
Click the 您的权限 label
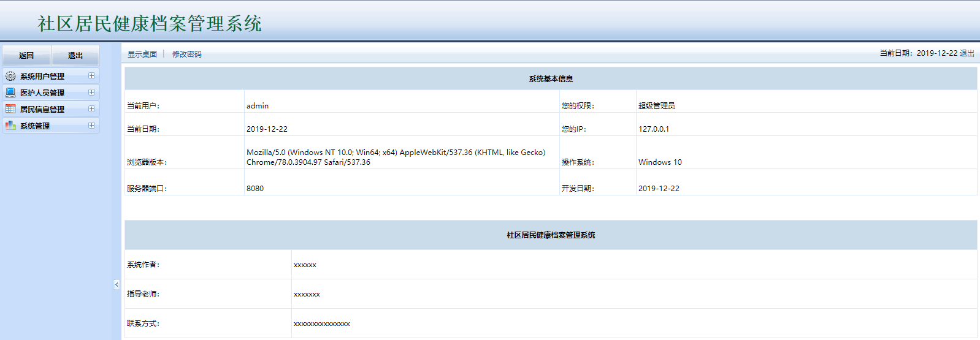tap(578, 105)
